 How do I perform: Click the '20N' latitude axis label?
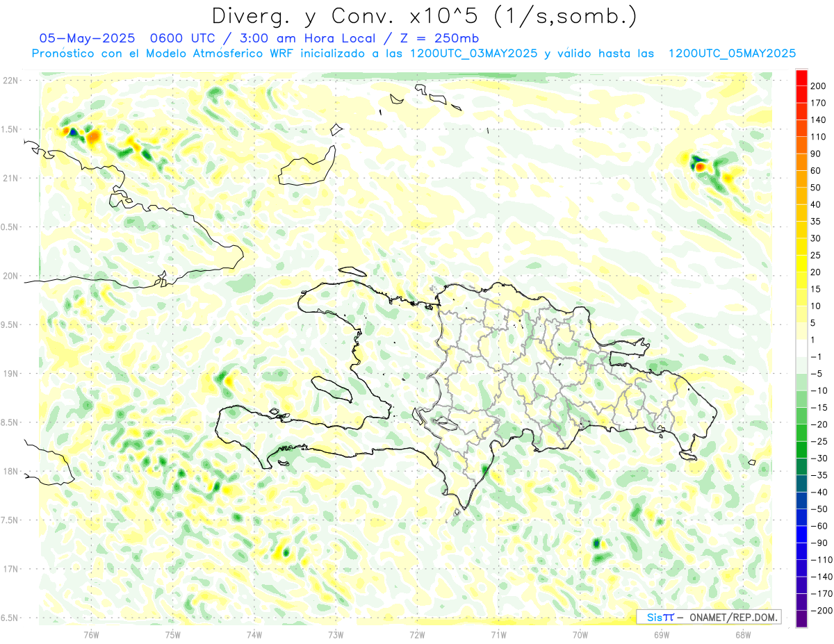10,276
